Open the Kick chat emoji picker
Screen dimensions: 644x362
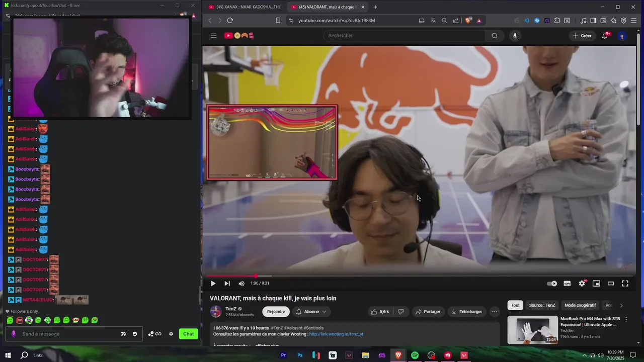click(135, 334)
